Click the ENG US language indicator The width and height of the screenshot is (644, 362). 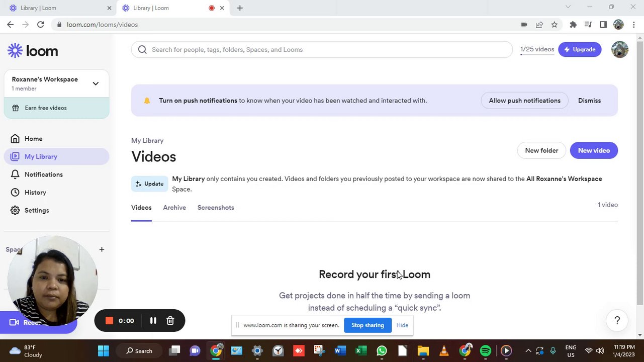coord(571,351)
